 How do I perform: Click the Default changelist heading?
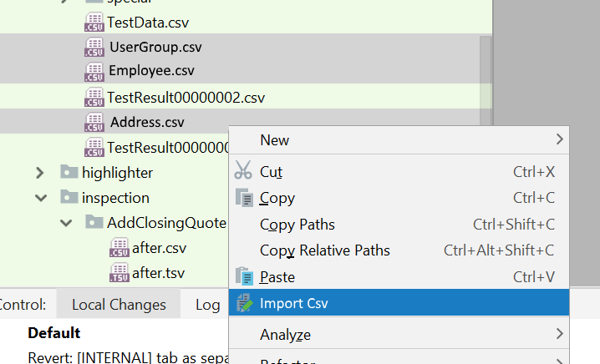(x=54, y=333)
